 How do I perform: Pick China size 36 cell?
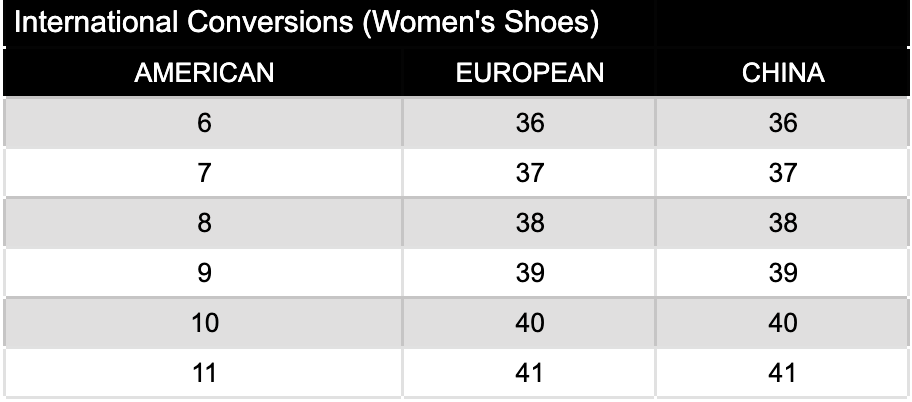point(783,122)
